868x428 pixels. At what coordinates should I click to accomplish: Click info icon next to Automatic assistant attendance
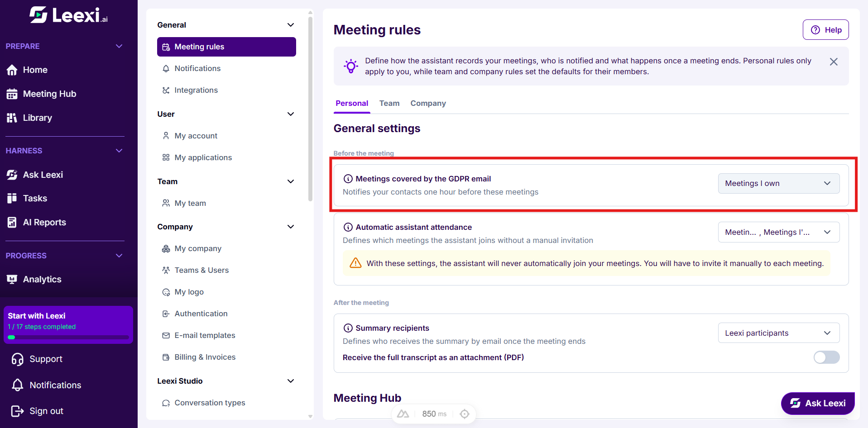[348, 227]
